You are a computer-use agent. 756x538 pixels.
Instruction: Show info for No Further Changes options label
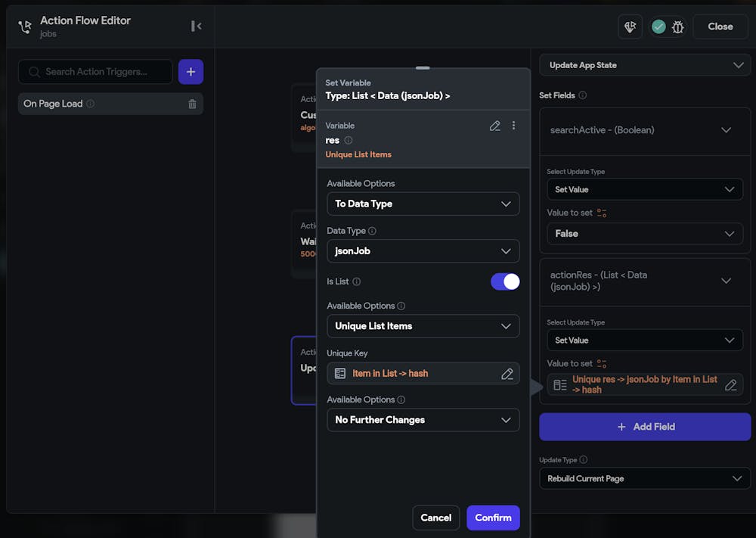click(401, 400)
